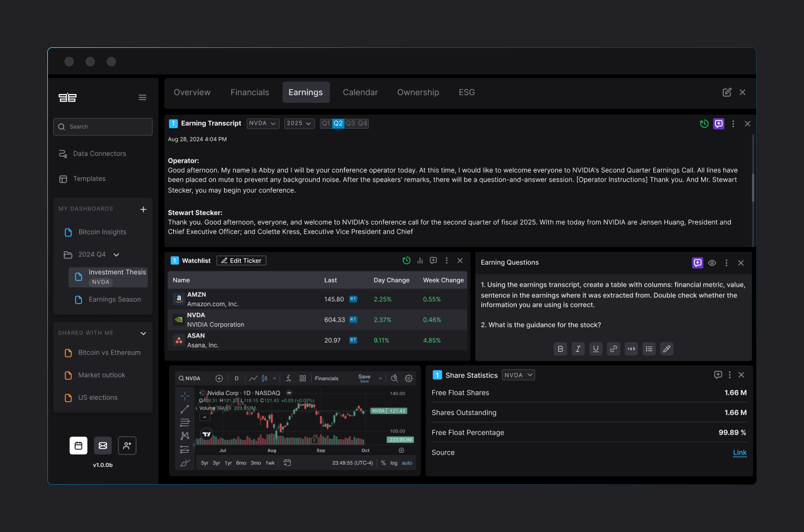Image resolution: width=804 pixels, height=532 pixels.
Task: Open chart style dropdown arrow
Action: tap(274, 378)
